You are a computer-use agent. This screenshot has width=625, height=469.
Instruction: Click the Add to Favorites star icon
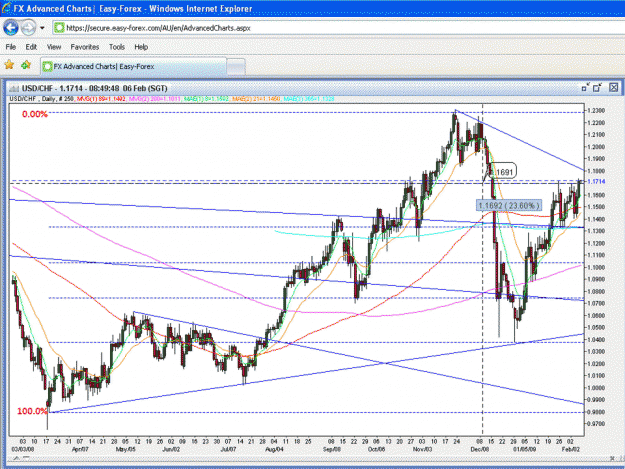click(x=26, y=65)
